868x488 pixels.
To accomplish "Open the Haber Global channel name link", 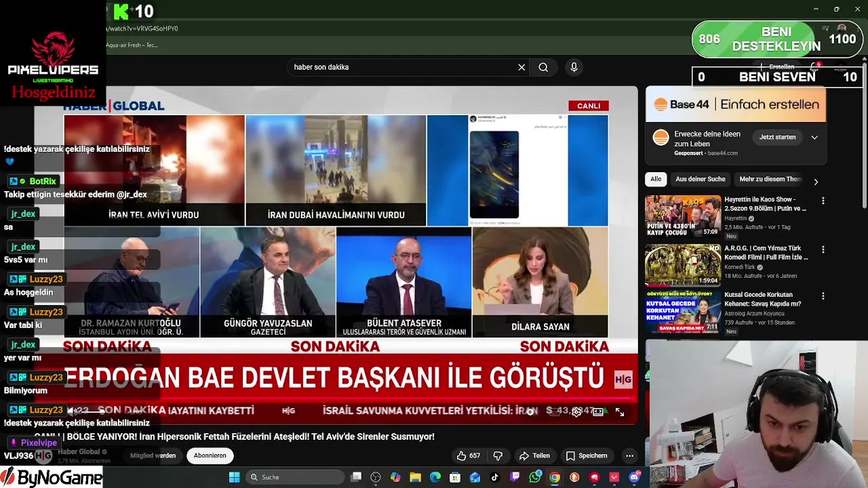I will tap(79, 451).
